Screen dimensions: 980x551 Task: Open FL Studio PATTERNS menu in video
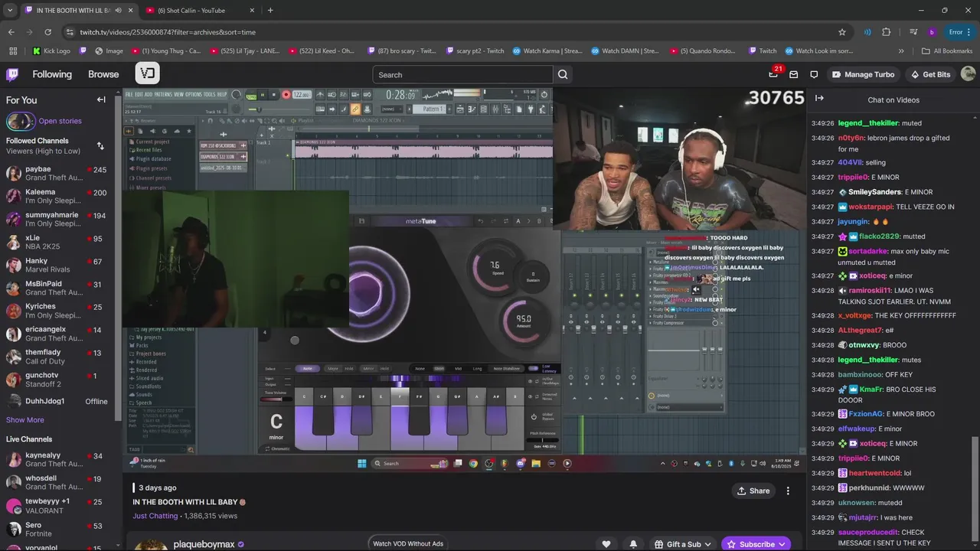tap(164, 94)
